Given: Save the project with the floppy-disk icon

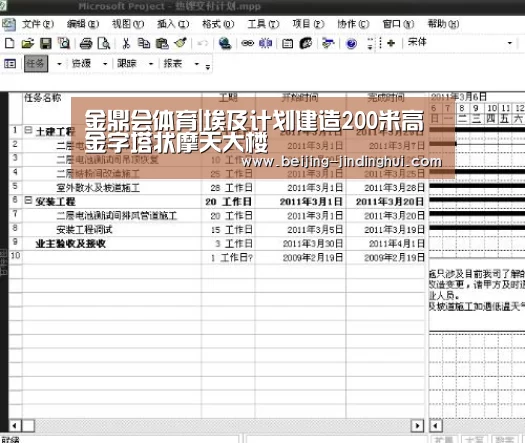Looking at the screenshot, I should (x=46, y=43).
